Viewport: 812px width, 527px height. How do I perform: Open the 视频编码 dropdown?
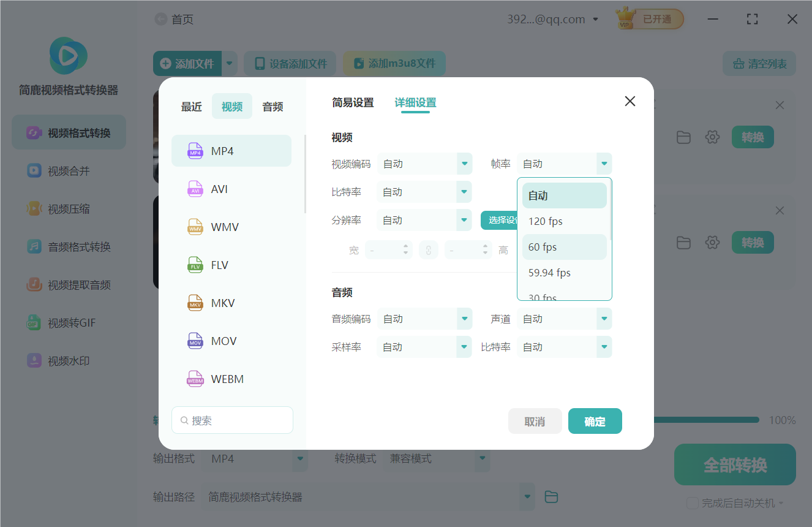[424, 164]
